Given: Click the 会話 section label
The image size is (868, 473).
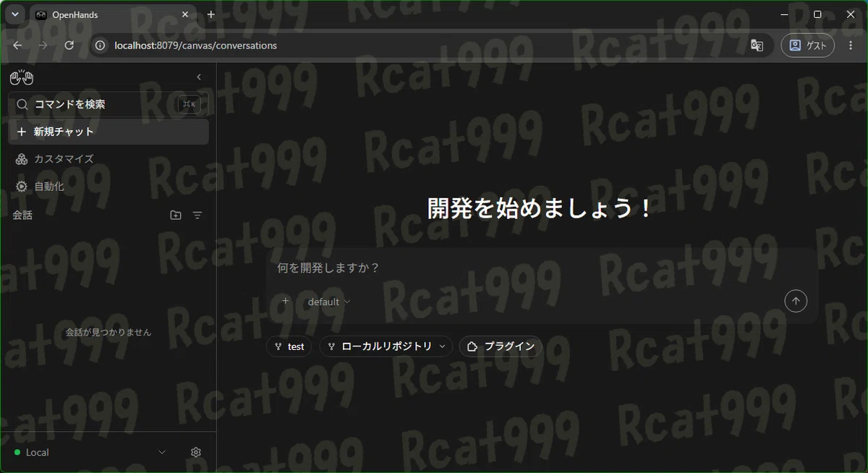Looking at the screenshot, I should coord(22,215).
